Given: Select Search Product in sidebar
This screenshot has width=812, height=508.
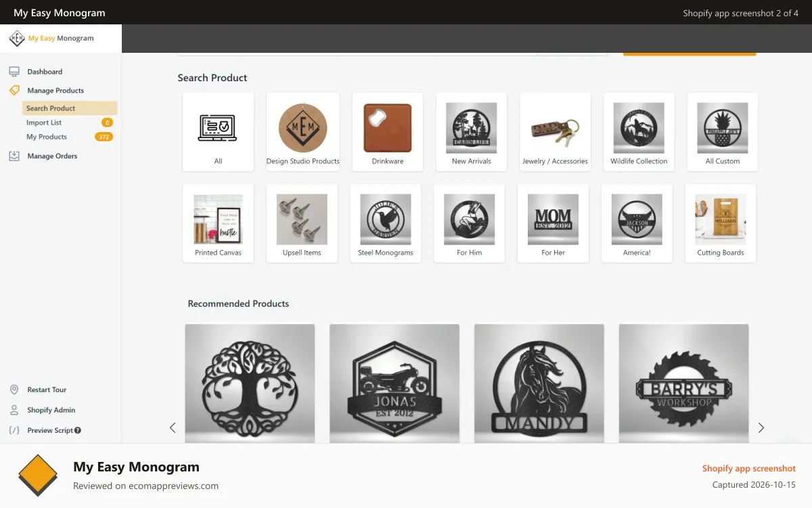Looking at the screenshot, I should [x=70, y=108].
